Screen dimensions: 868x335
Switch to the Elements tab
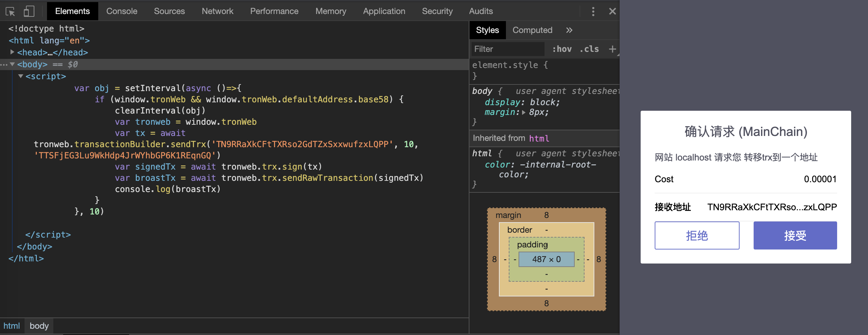[x=73, y=11]
